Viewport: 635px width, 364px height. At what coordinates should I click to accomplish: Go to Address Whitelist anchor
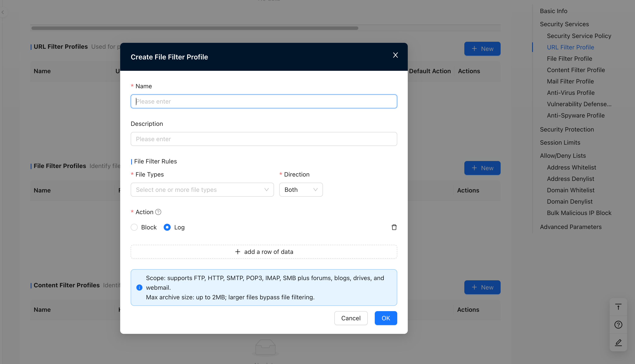pos(571,168)
